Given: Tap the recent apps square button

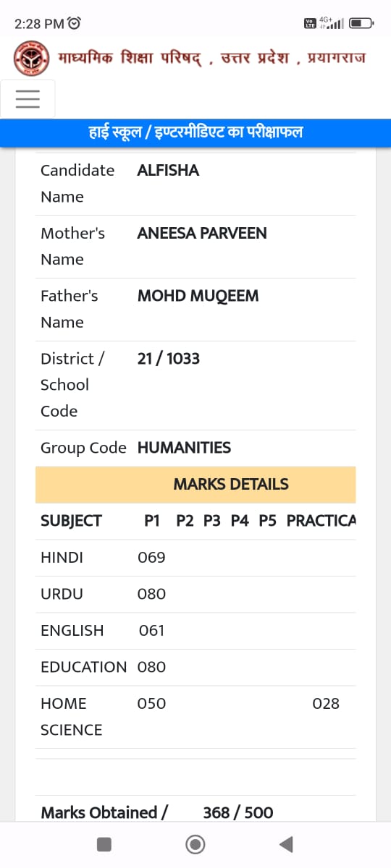Looking at the screenshot, I should (104, 844).
